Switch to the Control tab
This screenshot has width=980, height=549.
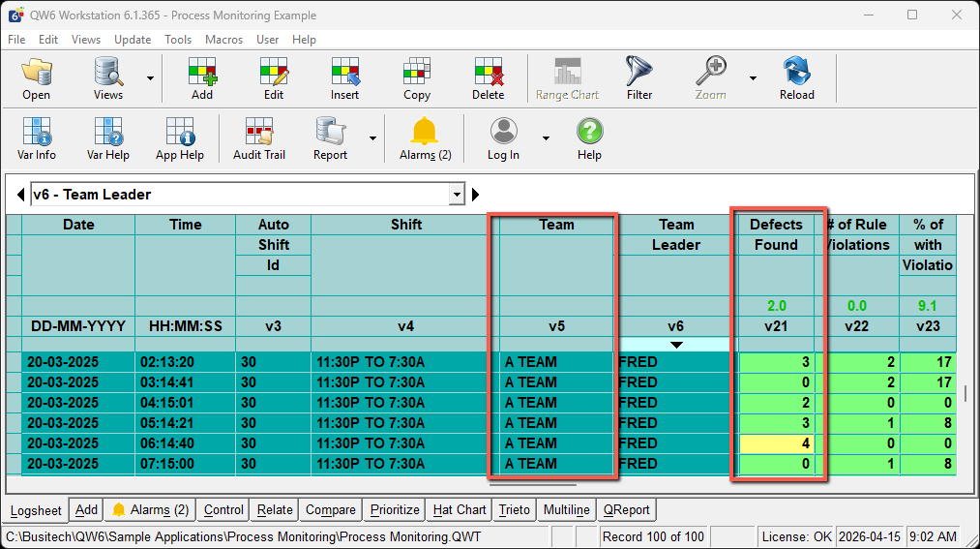click(x=223, y=510)
